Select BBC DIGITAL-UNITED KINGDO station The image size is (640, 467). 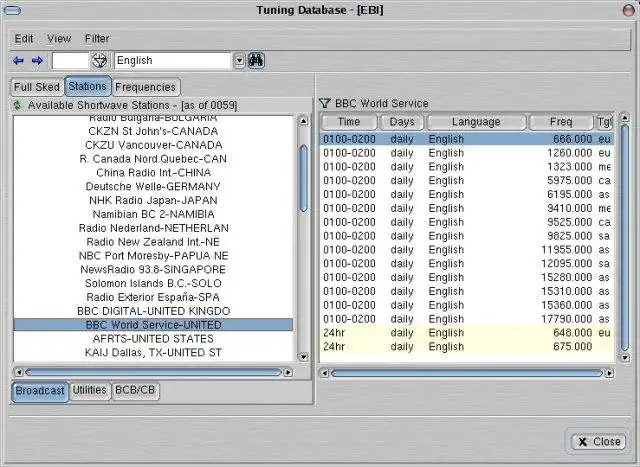click(x=153, y=311)
